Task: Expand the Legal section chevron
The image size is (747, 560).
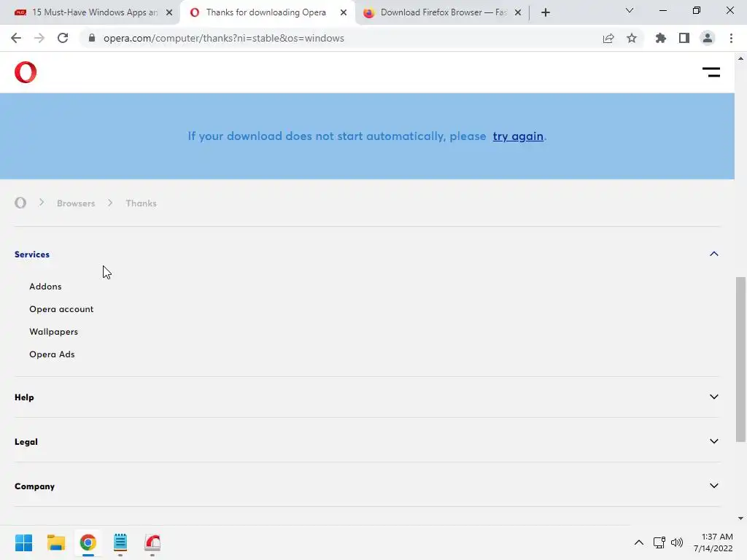Action: point(713,441)
